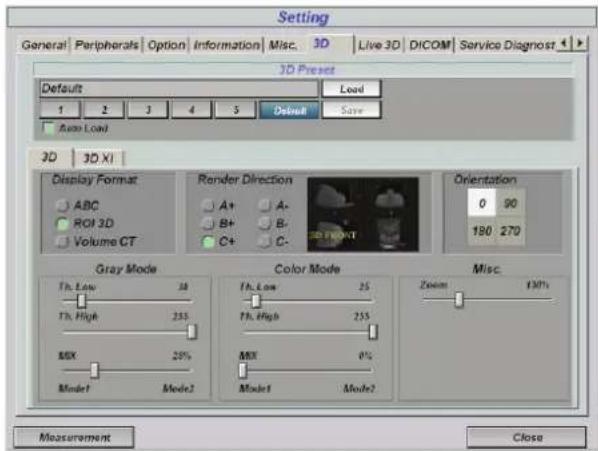Open the Peripherals tab
This screenshot has width=598, height=451.
click(x=106, y=45)
